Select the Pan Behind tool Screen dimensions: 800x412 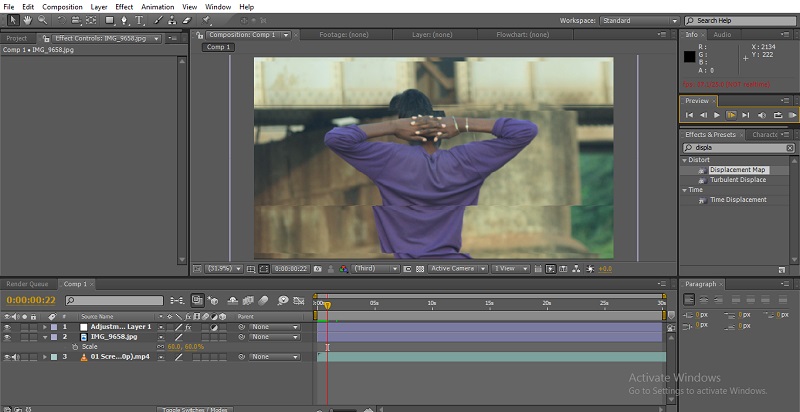[91, 20]
